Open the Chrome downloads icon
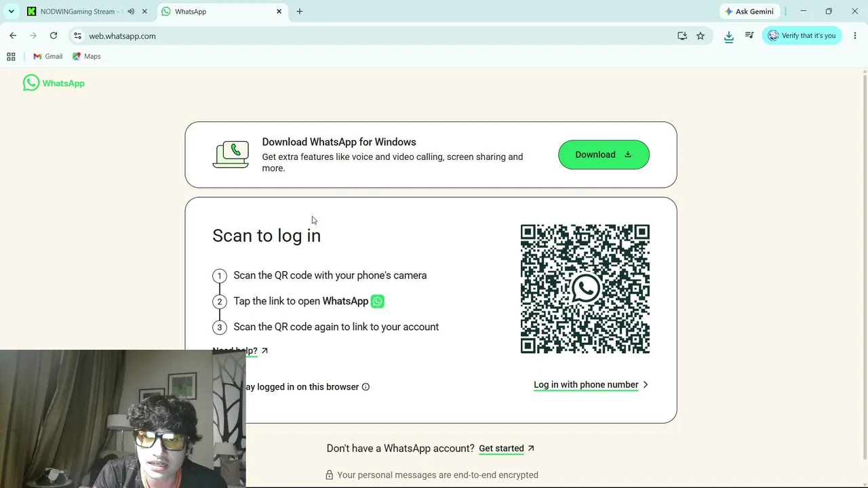This screenshot has width=868, height=488. pos(729,37)
